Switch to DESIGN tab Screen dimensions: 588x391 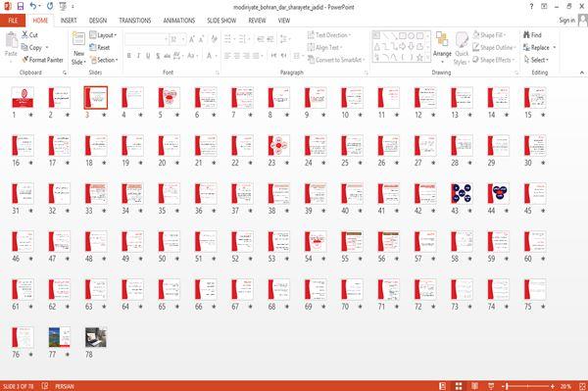click(98, 21)
